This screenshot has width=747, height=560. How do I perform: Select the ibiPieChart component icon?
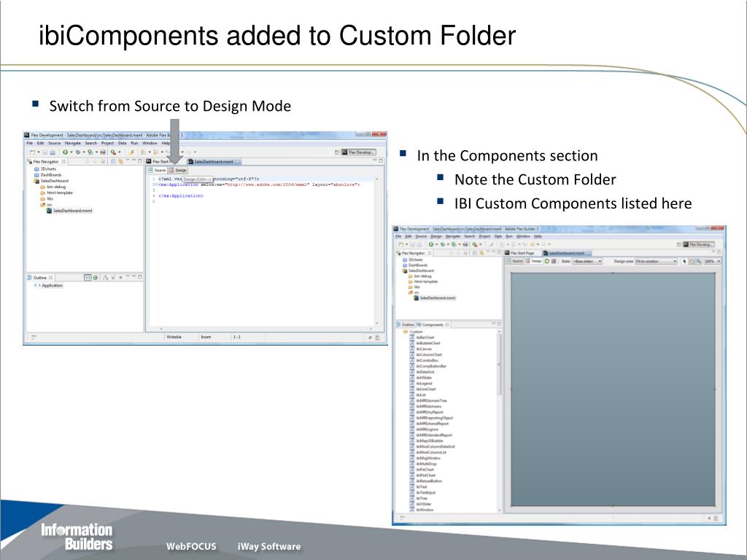pyautogui.click(x=412, y=470)
